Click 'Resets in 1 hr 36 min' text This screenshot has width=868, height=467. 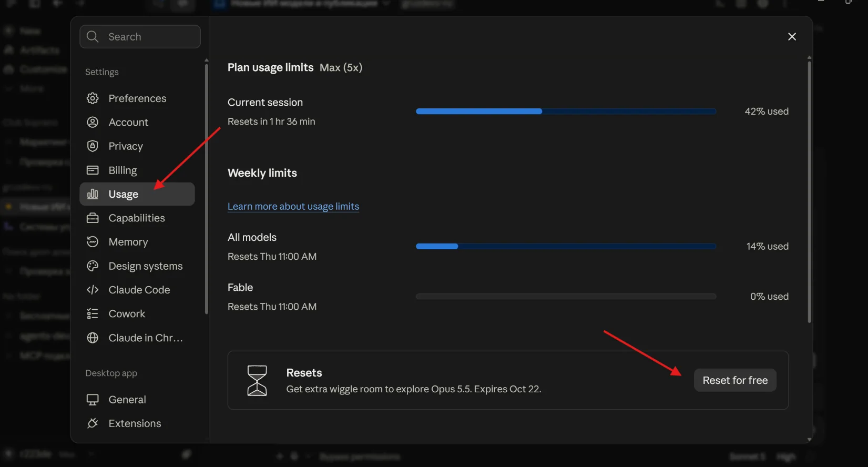(x=271, y=121)
